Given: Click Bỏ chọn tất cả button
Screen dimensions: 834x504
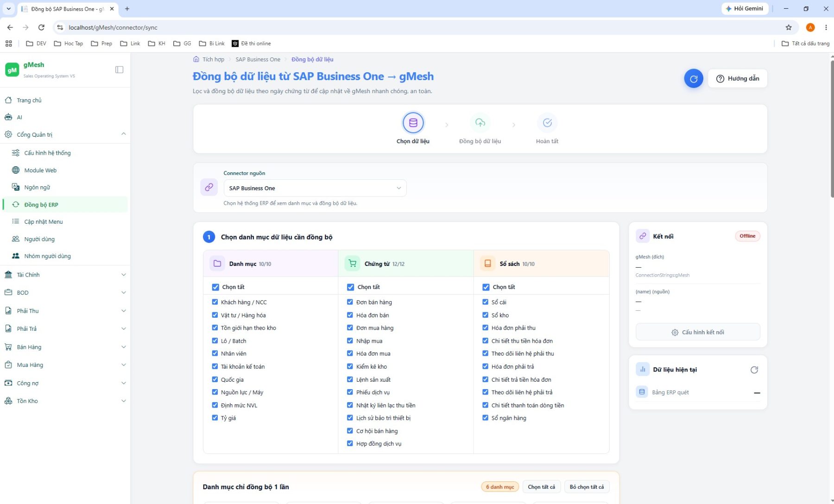Looking at the screenshot, I should click(587, 487).
